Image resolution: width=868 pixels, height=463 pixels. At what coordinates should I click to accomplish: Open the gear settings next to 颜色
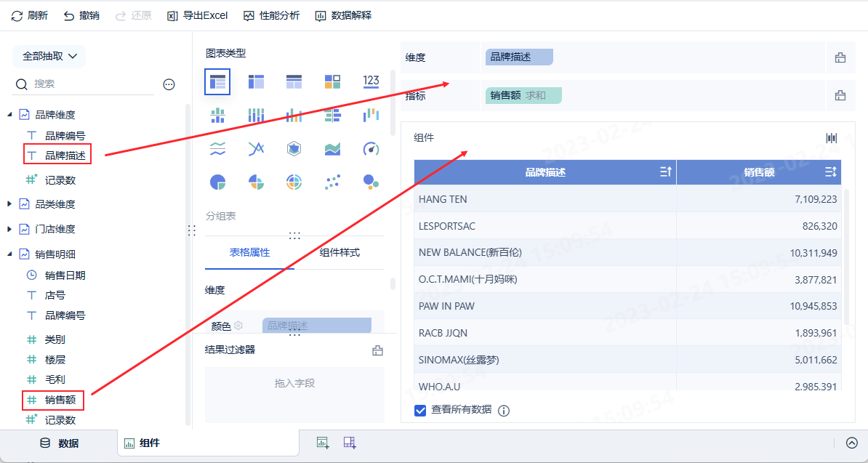point(238,326)
